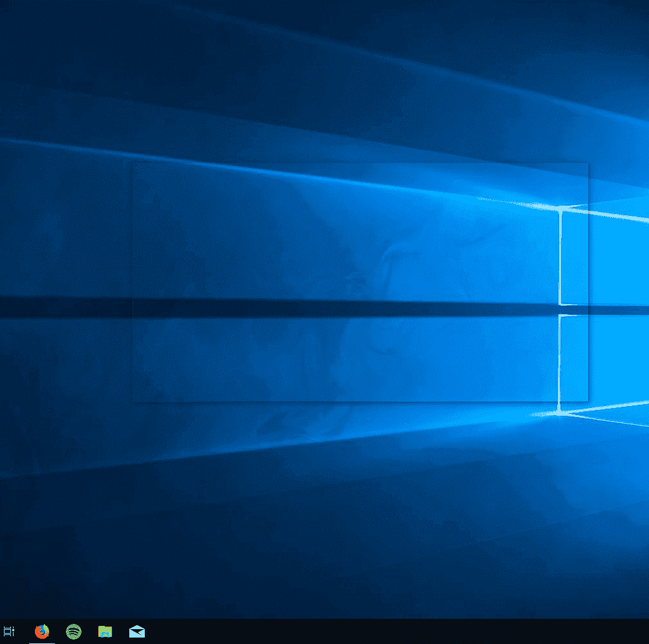Open Firefox from the taskbar
The image size is (649, 644).
42,631
